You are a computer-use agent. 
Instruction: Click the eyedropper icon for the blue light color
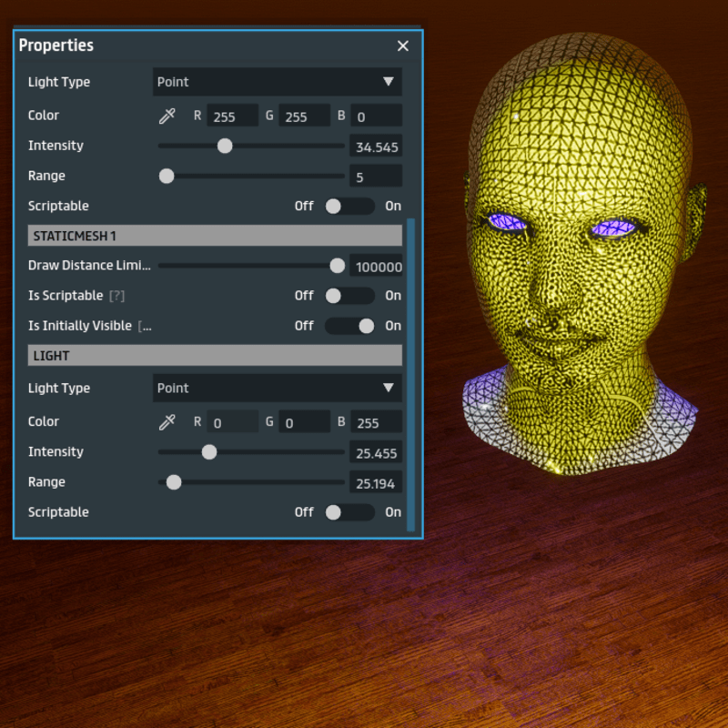pyautogui.click(x=167, y=421)
